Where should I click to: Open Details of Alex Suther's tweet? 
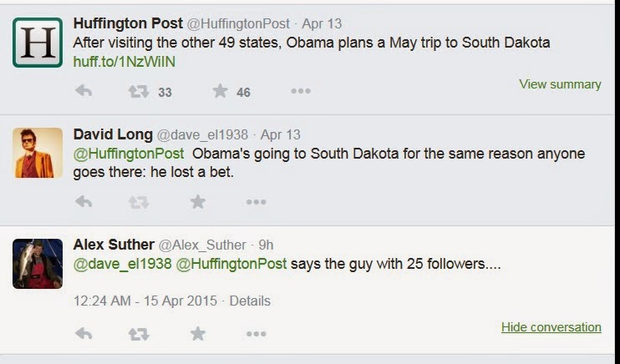[x=250, y=301]
